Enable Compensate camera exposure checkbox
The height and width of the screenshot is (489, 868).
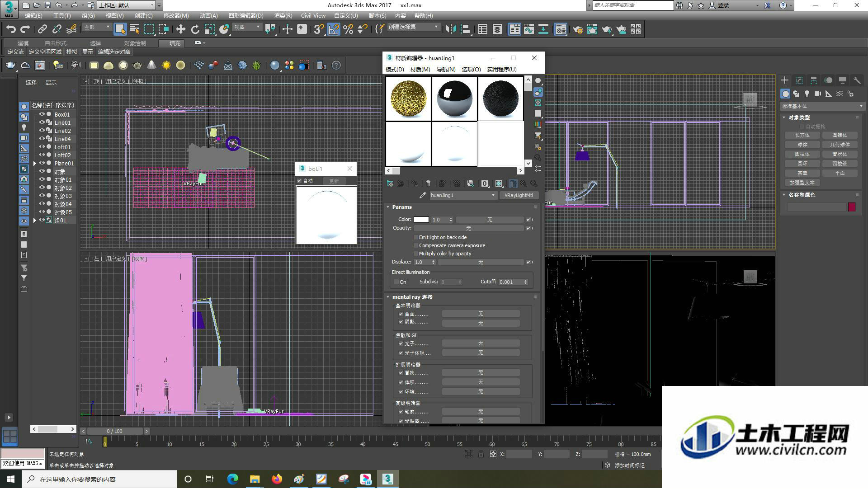pos(416,245)
